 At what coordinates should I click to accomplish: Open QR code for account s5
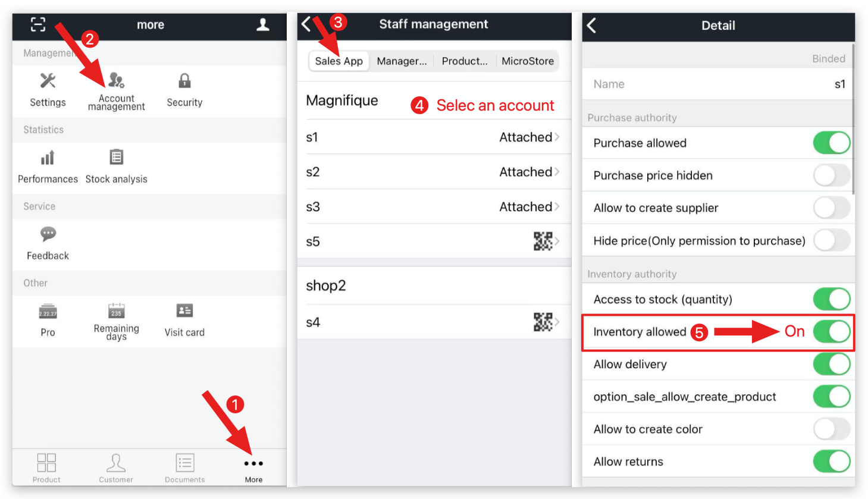click(x=544, y=241)
